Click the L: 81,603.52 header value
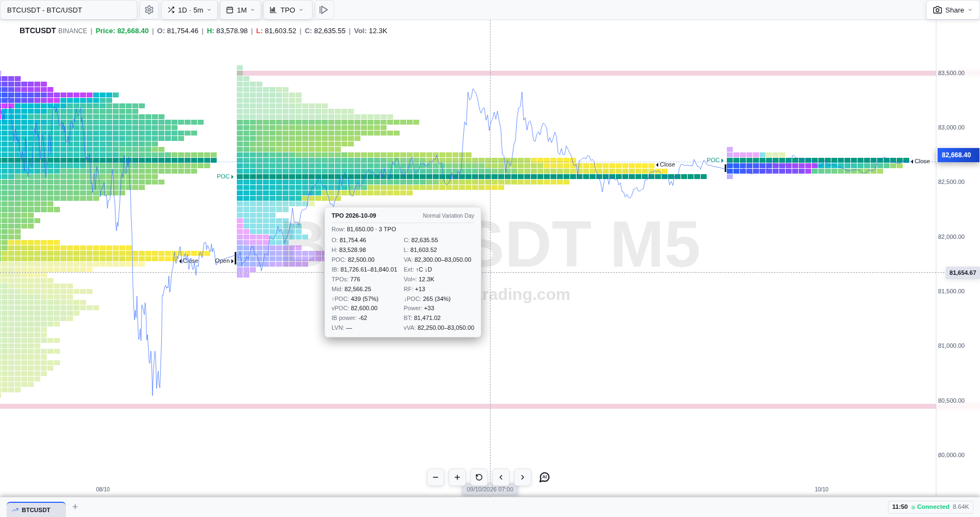The image size is (980, 517). (276, 31)
